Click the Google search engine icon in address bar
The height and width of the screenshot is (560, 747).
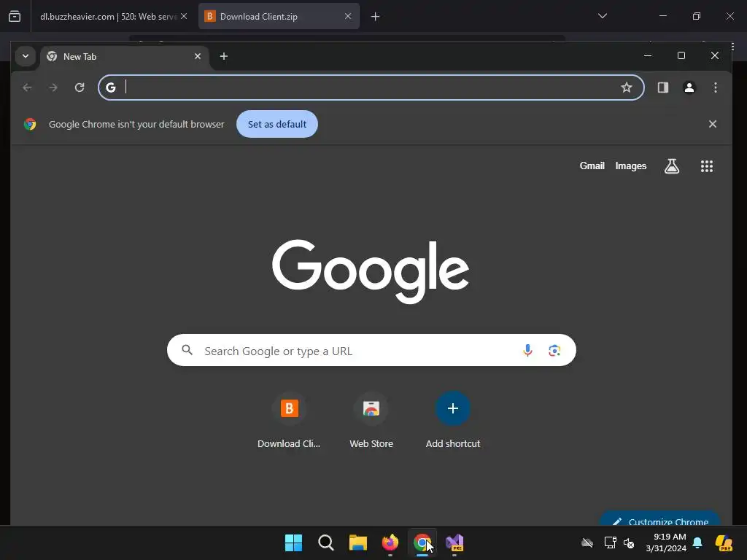(111, 87)
